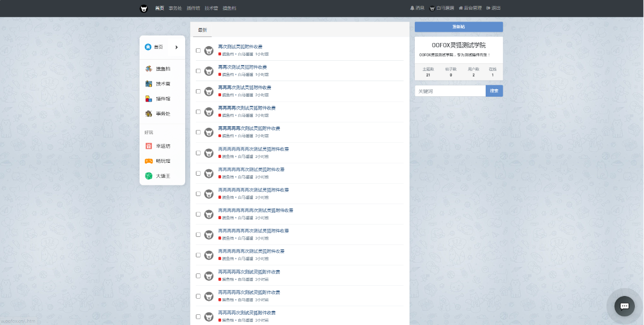Open the chat bubble widget
The height and width of the screenshot is (325, 644).
point(624,306)
